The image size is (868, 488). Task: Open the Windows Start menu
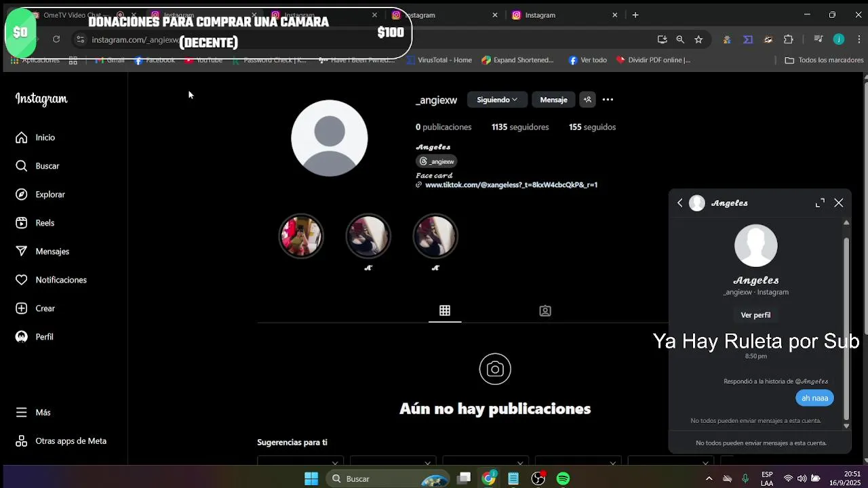click(311, 479)
